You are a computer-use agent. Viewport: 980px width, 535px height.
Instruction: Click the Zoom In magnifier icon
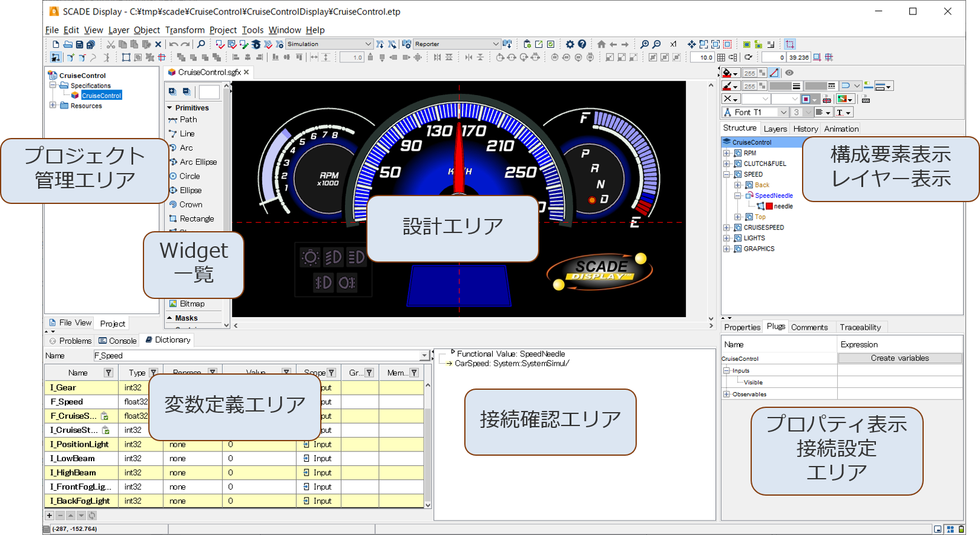[645, 44]
